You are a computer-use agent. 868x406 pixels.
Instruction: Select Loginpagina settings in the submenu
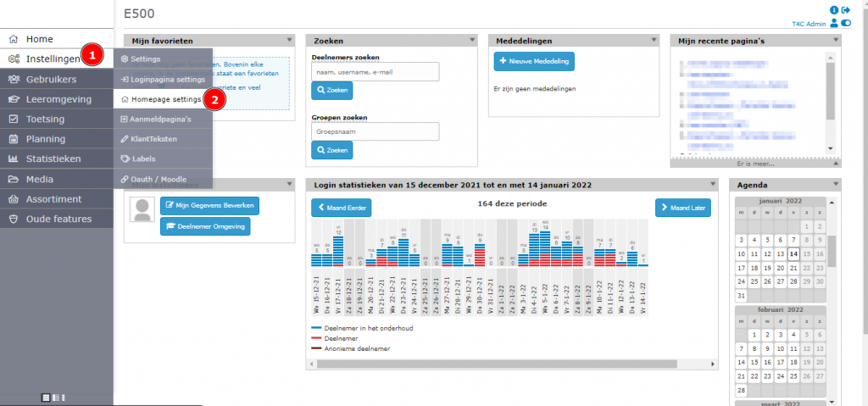coord(167,79)
